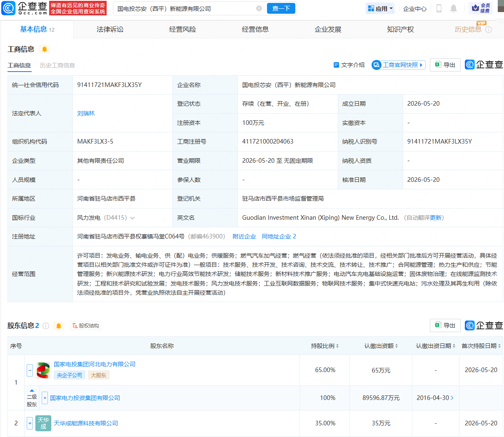Open 同地址企业 2 link
The image size is (504, 437).
[x=279, y=236]
